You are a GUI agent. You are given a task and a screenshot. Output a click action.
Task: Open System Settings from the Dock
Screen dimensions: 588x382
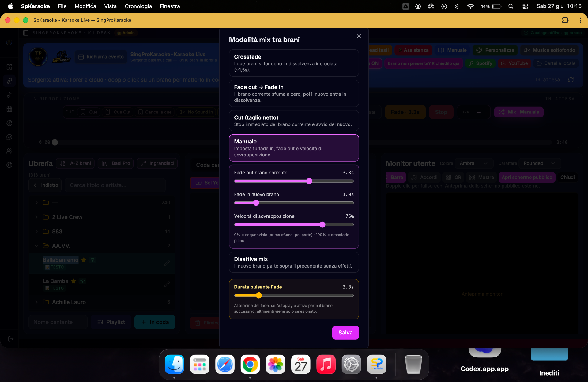[x=351, y=365]
